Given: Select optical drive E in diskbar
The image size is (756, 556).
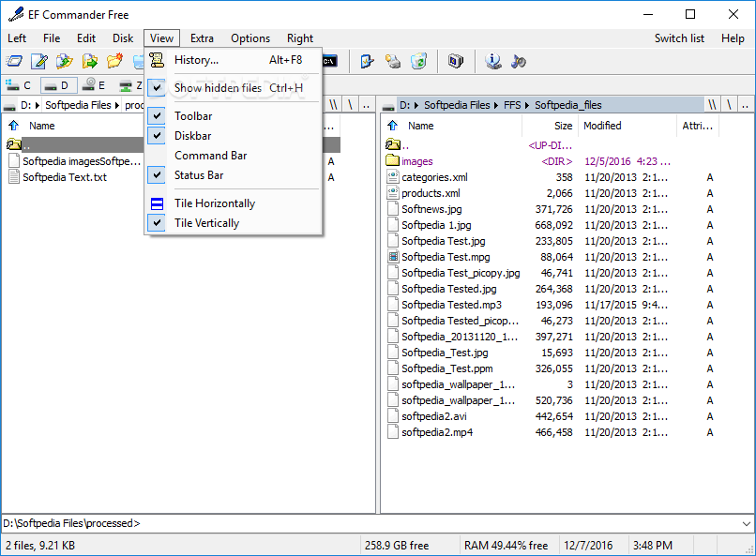Looking at the screenshot, I should [94, 85].
